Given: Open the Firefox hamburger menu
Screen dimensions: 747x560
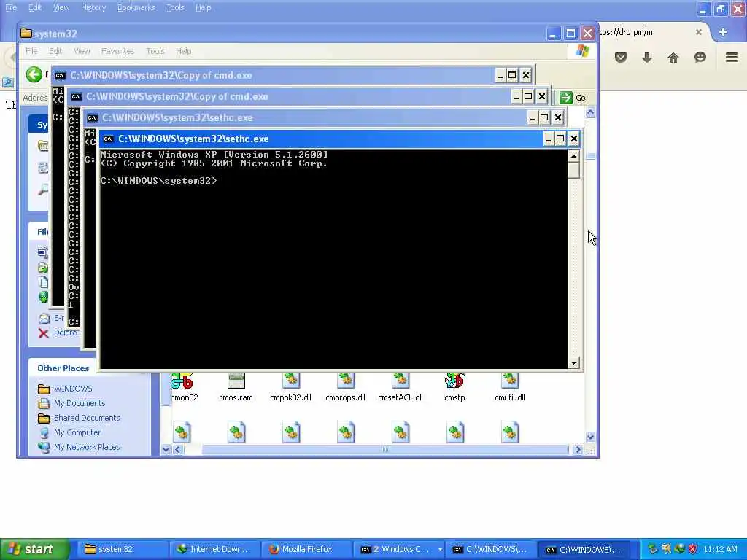Looking at the screenshot, I should (731, 58).
